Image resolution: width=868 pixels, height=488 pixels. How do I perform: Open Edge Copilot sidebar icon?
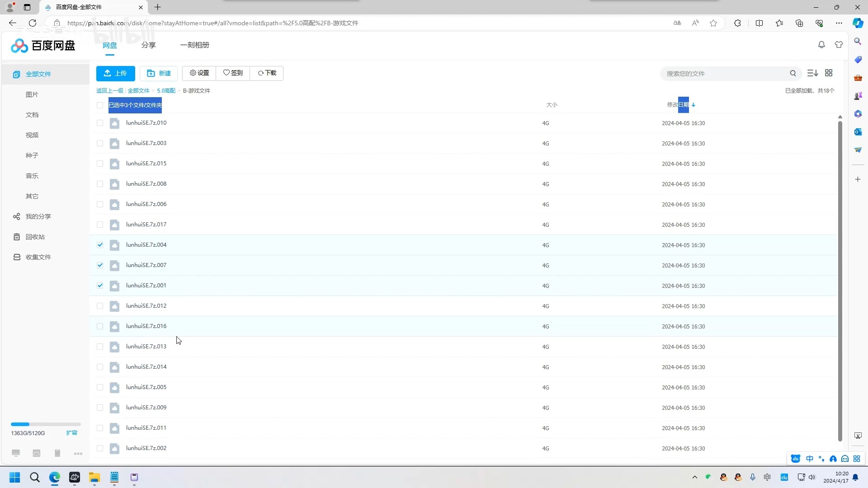coord(858,23)
